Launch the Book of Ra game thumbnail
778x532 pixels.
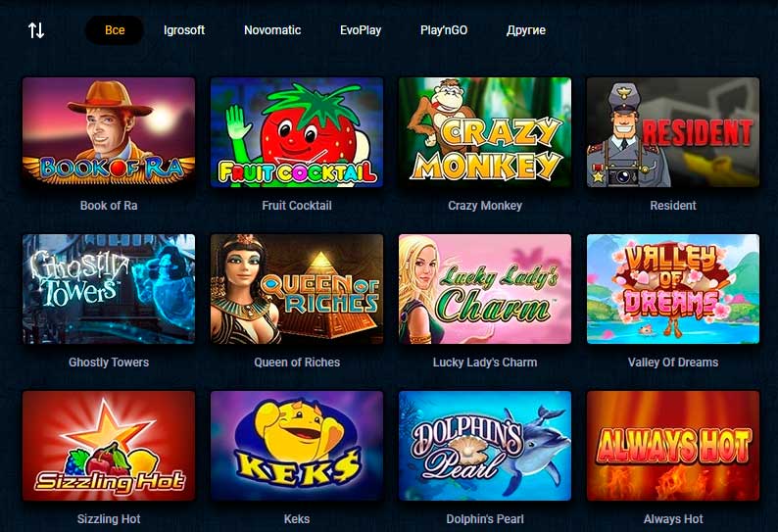click(x=109, y=132)
